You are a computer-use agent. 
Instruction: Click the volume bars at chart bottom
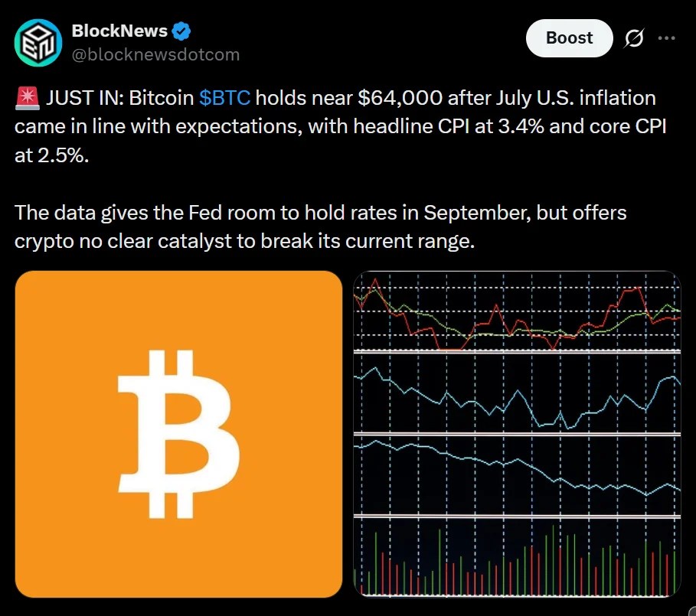pyautogui.click(x=517, y=558)
